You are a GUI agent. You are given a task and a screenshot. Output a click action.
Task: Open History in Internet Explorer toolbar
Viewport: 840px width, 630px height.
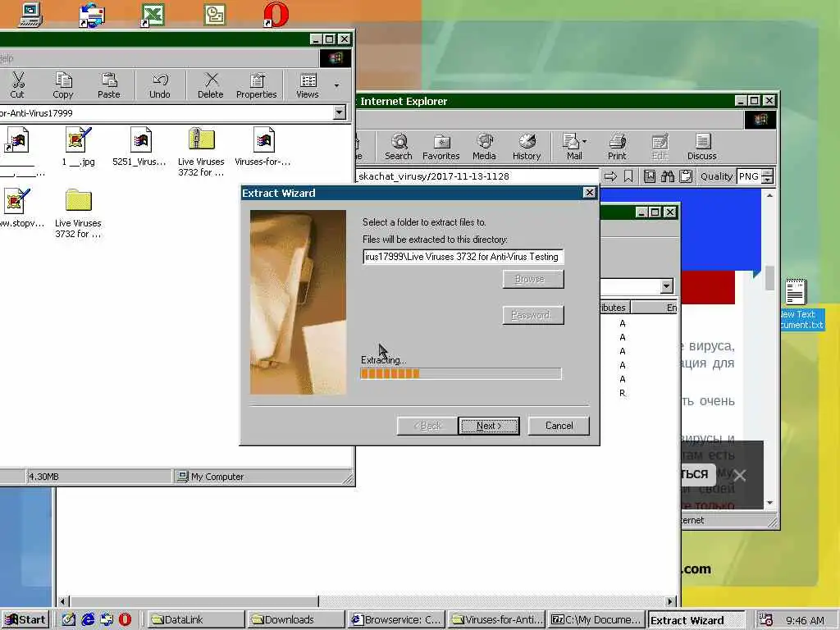click(527, 147)
